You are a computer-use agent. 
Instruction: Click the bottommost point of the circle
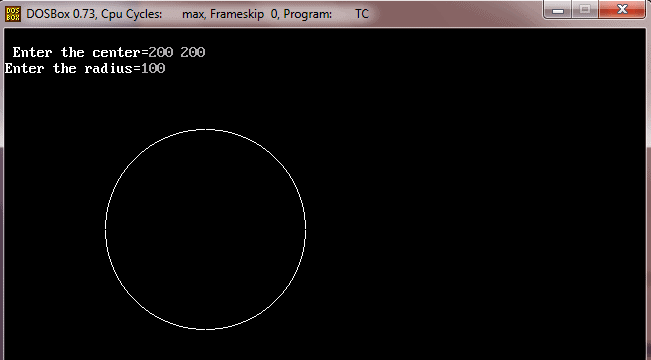pos(206,330)
